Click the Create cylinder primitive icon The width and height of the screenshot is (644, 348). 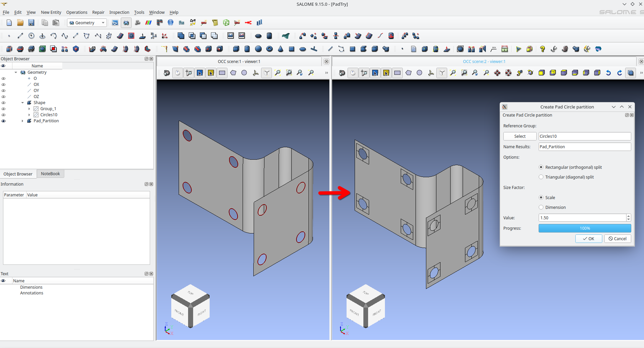tap(247, 49)
